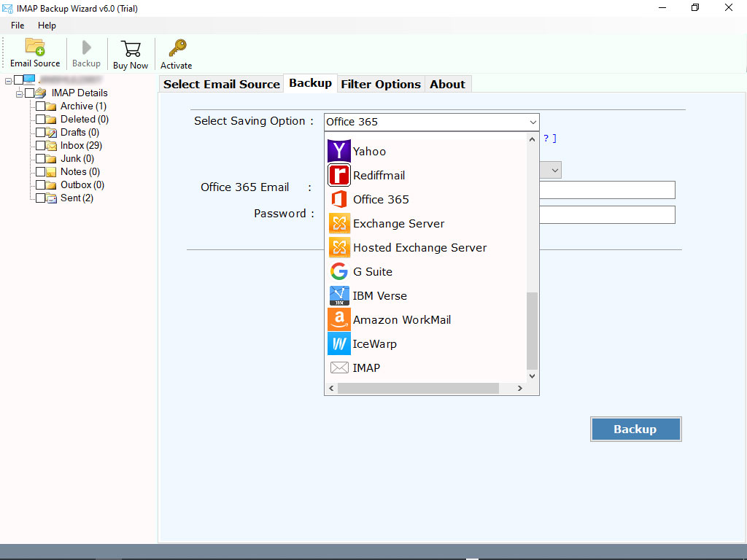Image resolution: width=747 pixels, height=560 pixels.
Task: Click the blue Backup button
Action: pyautogui.click(x=635, y=429)
